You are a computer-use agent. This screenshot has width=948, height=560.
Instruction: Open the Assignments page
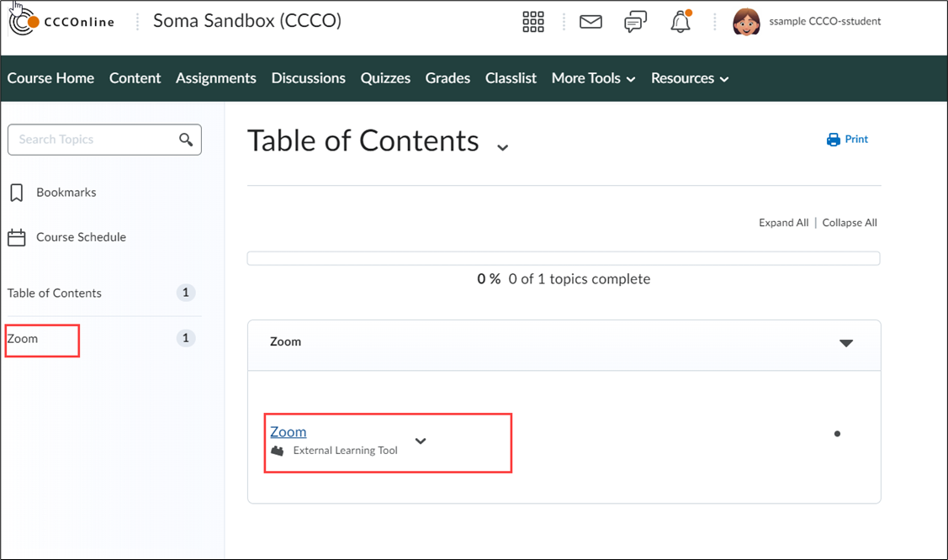point(216,78)
